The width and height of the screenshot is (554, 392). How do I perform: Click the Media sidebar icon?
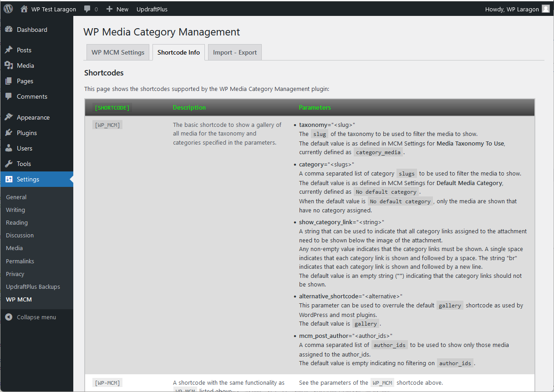(9, 65)
